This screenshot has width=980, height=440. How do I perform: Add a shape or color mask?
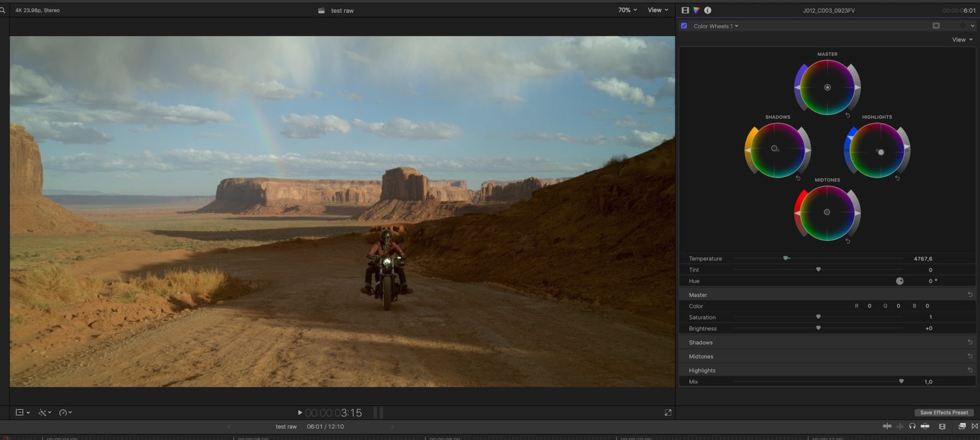click(936, 26)
